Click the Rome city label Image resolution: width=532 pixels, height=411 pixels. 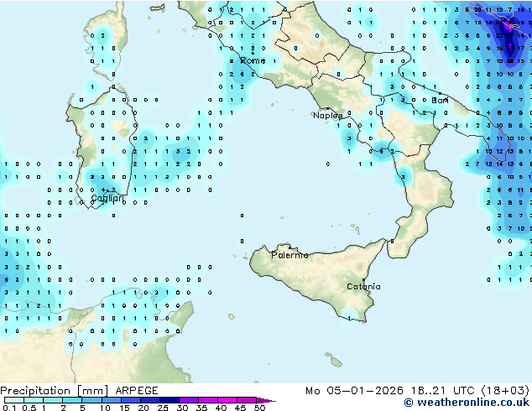[x=253, y=60]
